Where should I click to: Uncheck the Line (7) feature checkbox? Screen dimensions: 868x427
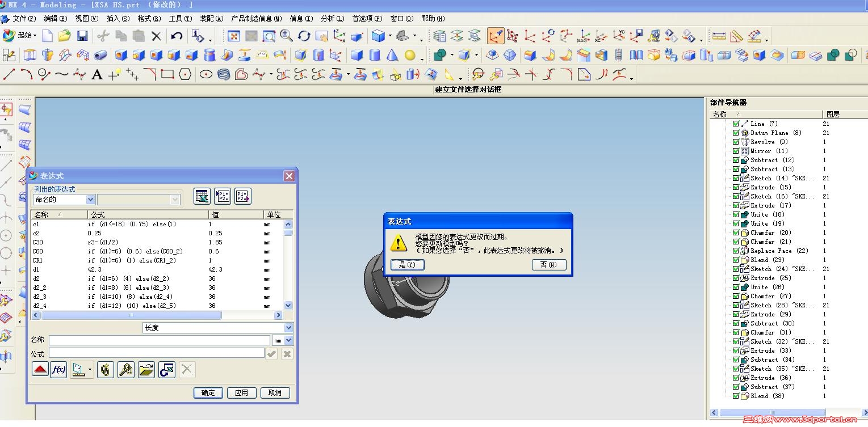[x=736, y=124]
